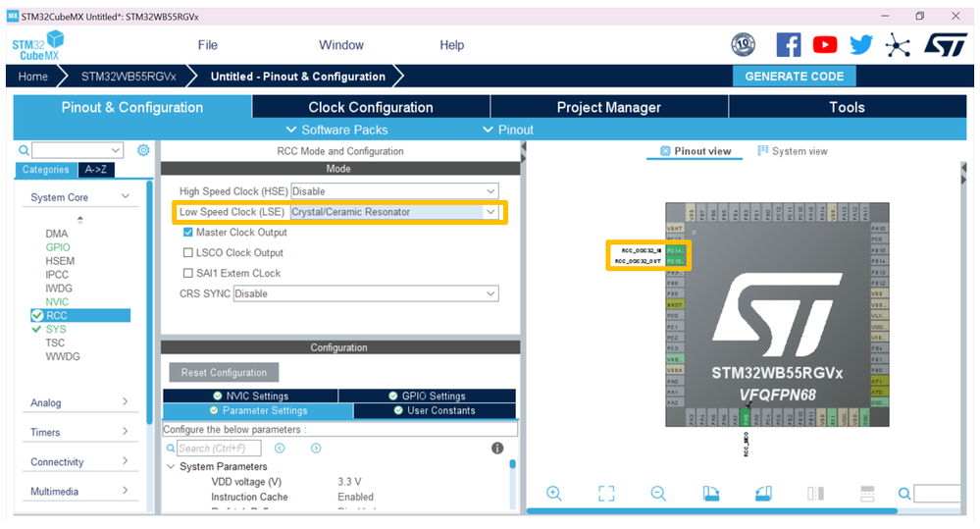This screenshot has height=529, width=980.
Task: Click the green PA8 pin on the chip
Action: click(745, 418)
